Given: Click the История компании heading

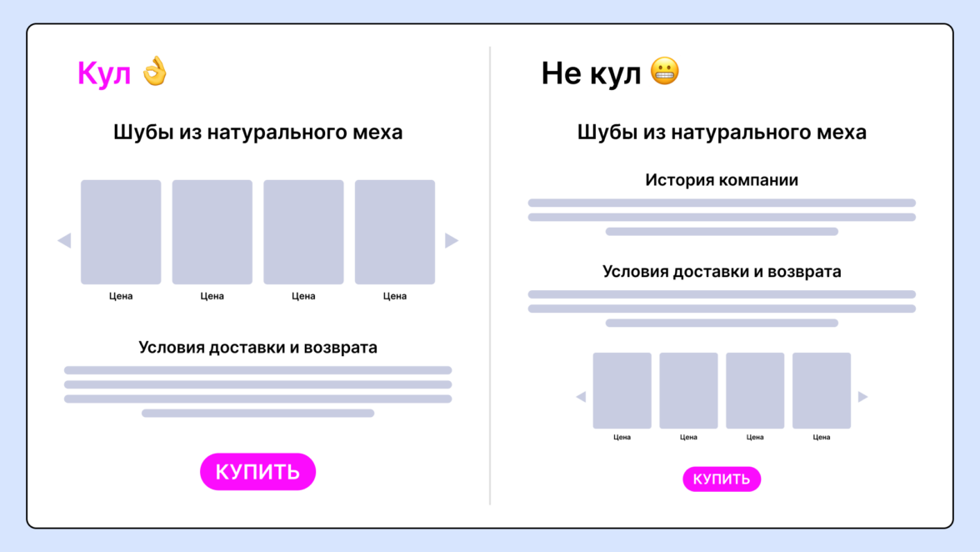Looking at the screenshot, I should [x=722, y=180].
